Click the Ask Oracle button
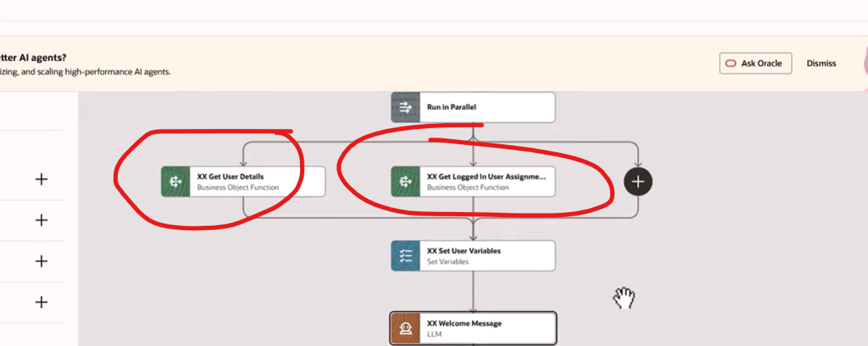Viewport: 868px width, 346px height. point(756,63)
